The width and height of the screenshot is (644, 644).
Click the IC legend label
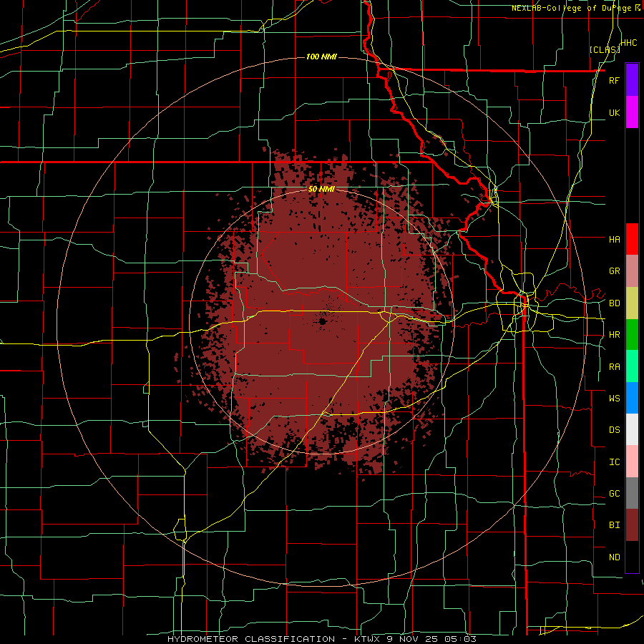(x=614, y=462)
